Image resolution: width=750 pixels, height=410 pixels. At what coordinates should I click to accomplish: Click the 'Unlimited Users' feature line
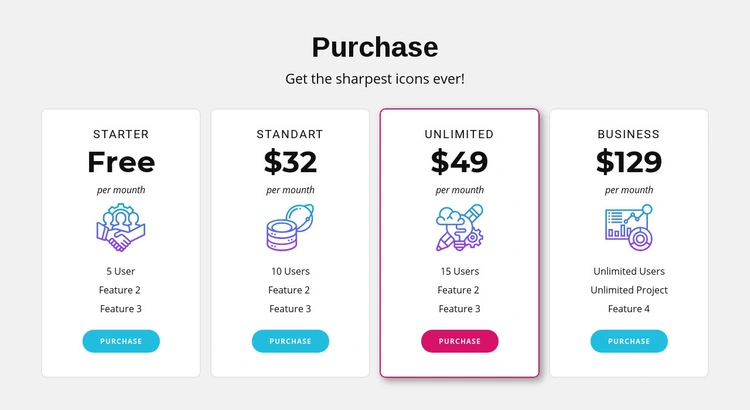coord(629,271)
